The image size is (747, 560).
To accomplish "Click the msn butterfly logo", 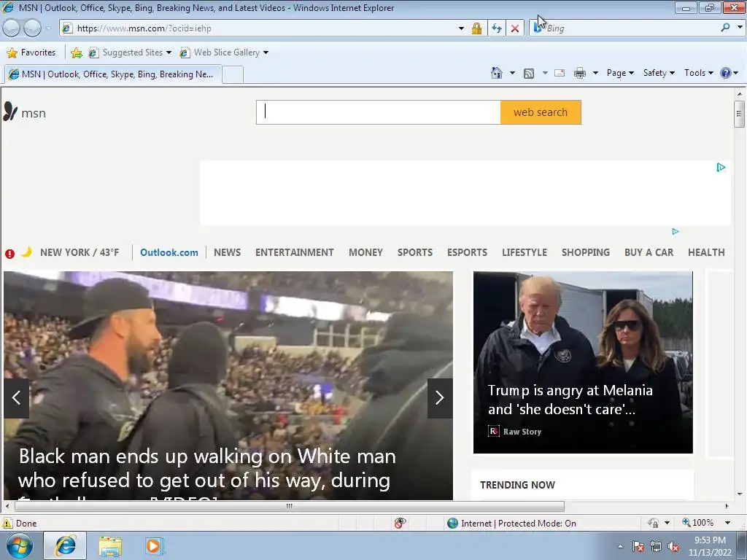I will [10, 112].
